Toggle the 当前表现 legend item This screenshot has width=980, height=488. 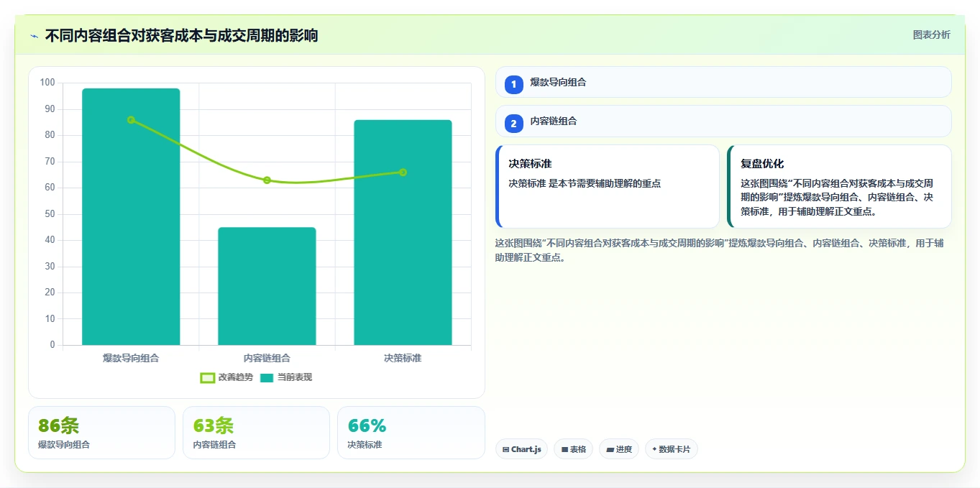[286, 377]
